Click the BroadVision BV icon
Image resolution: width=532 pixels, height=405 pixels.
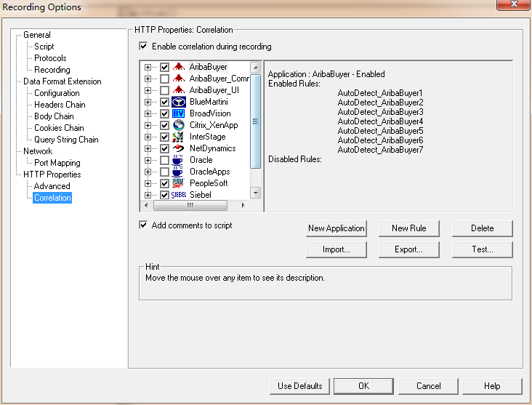pyautogui.click(x=179, y=113)
